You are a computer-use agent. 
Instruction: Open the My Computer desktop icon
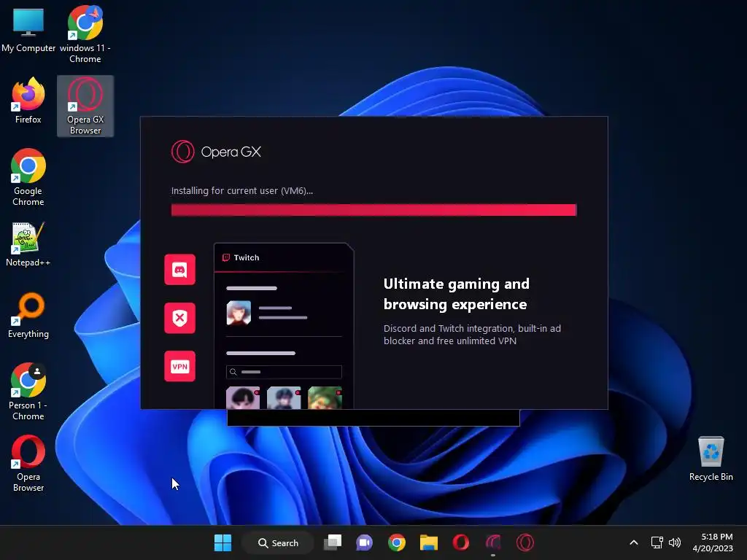(28, 31)
